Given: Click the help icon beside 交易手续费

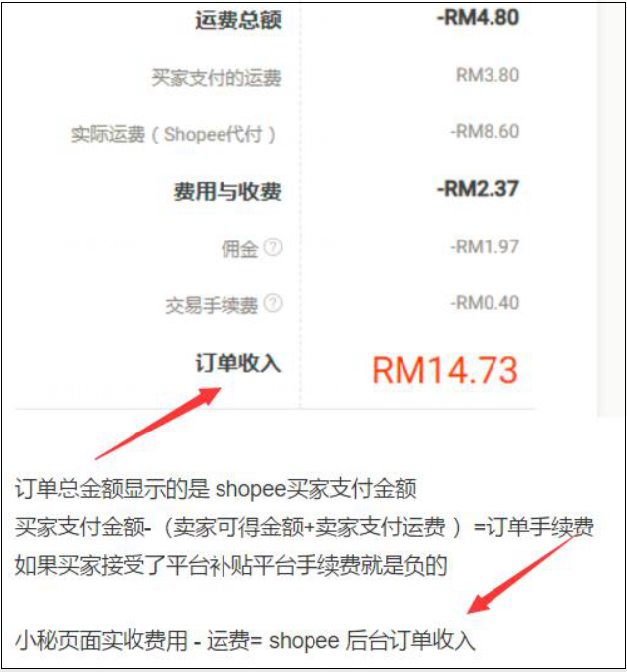Looking at the screenshot, I should point(273,303).
